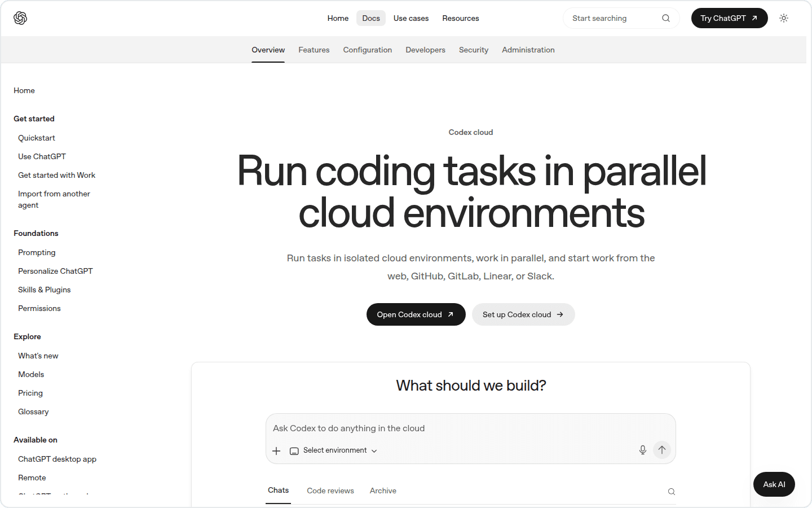Image resolution: width=812 pixels, height=508 pixels.
Task: Select Docs in the top navigation
Action: coord(371,18)
